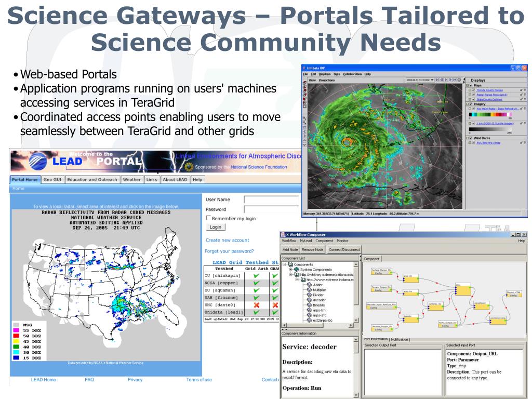Collapse the Maps display category
The image size is (532, 399).
coord(468,86)
